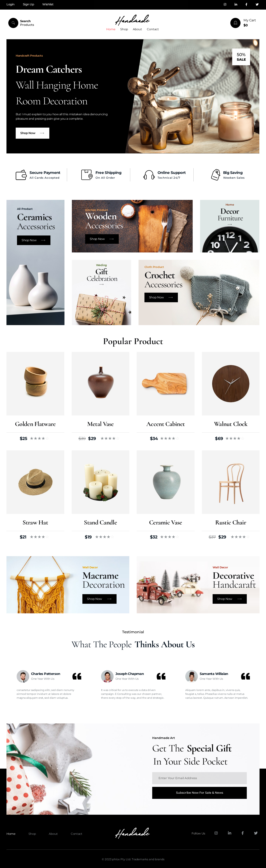Open About in the header navigation
The width and height of the screenshot is (266, 868).
(137, 29)
